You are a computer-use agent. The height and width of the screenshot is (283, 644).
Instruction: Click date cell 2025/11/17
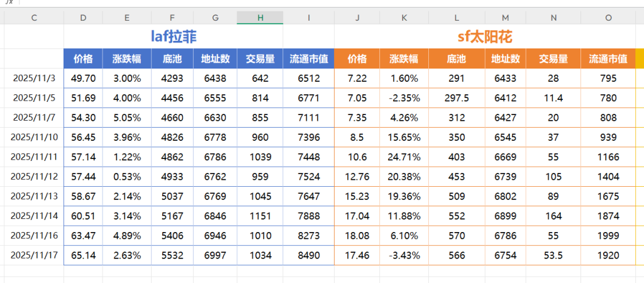(x=34, y=255)
